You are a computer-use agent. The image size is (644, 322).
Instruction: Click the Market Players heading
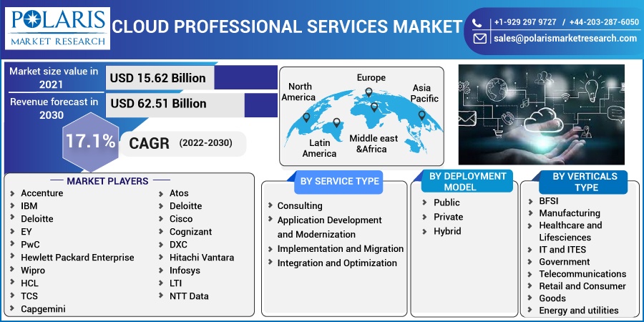tap(107, 181)
